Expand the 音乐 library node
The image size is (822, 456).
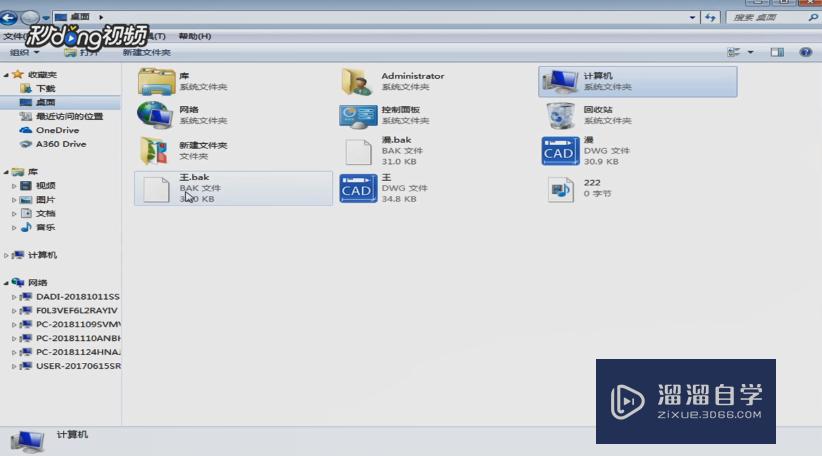14,227
